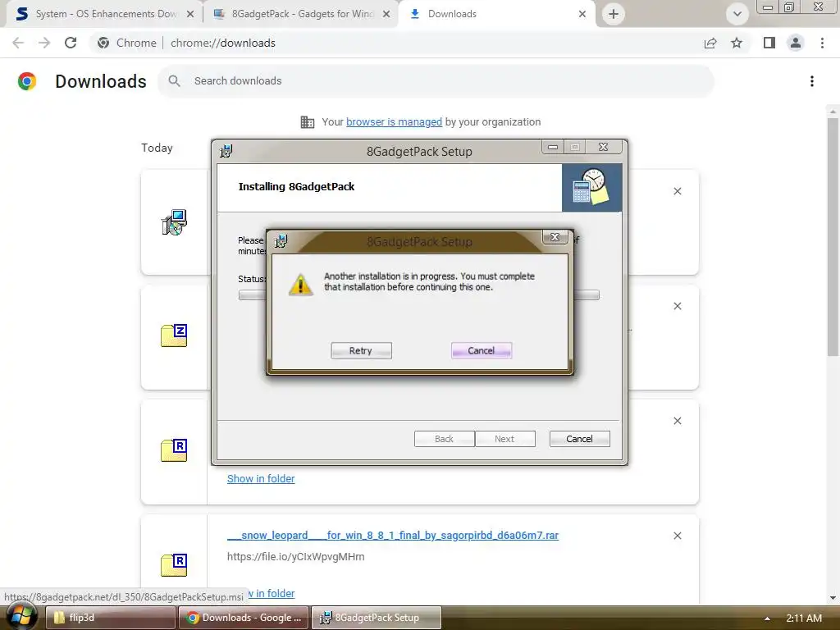Image resolution: width=840 pixels, height=630 pixels.
Task: Click the Today date heading
Action: click(x=157, y=148)
